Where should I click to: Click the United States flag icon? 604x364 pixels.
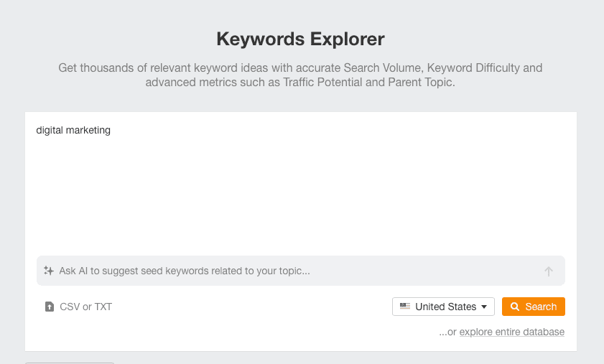tap(405, 307)
